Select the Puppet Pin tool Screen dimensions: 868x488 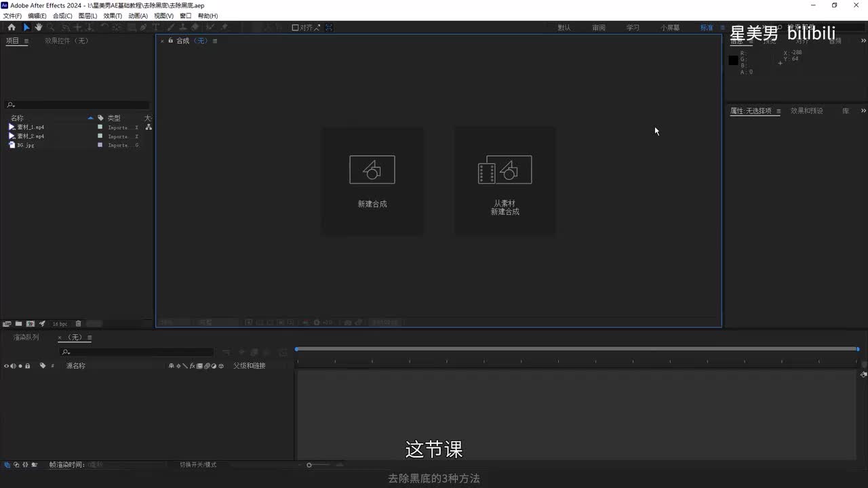[x=224, y=27]
